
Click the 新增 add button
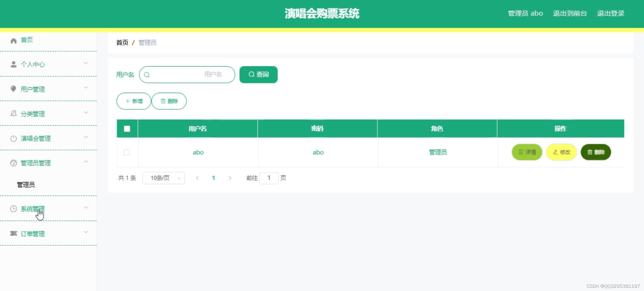pos(134,101)
